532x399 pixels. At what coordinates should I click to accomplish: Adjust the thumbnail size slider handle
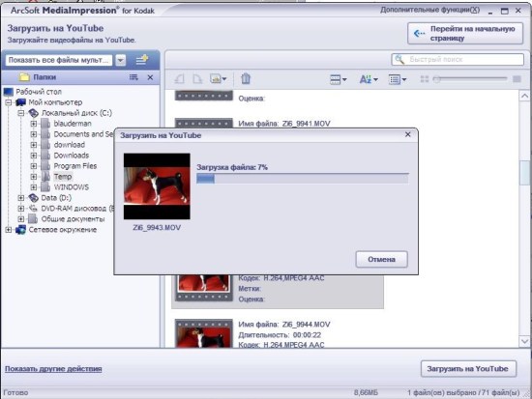pos(437,79)
